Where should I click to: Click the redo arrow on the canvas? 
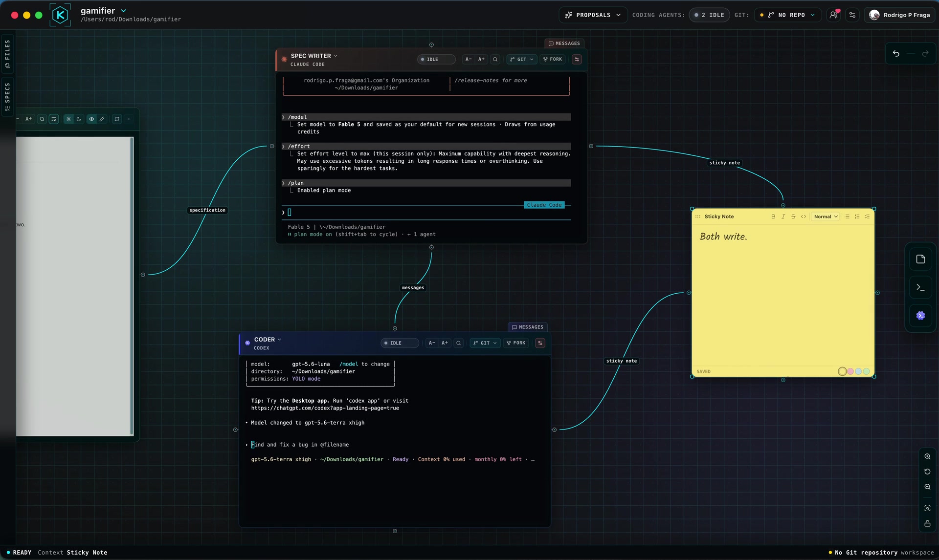[925, 54]
